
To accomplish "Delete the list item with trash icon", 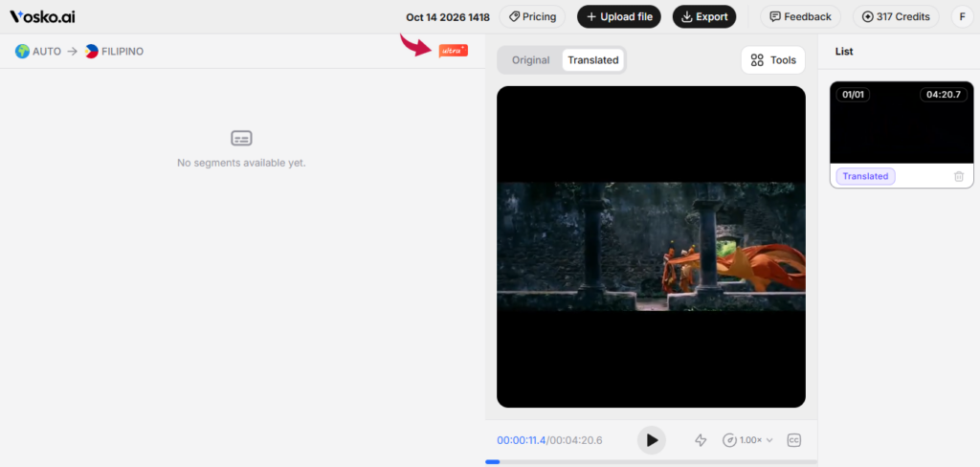I will [x=959, y=176].
